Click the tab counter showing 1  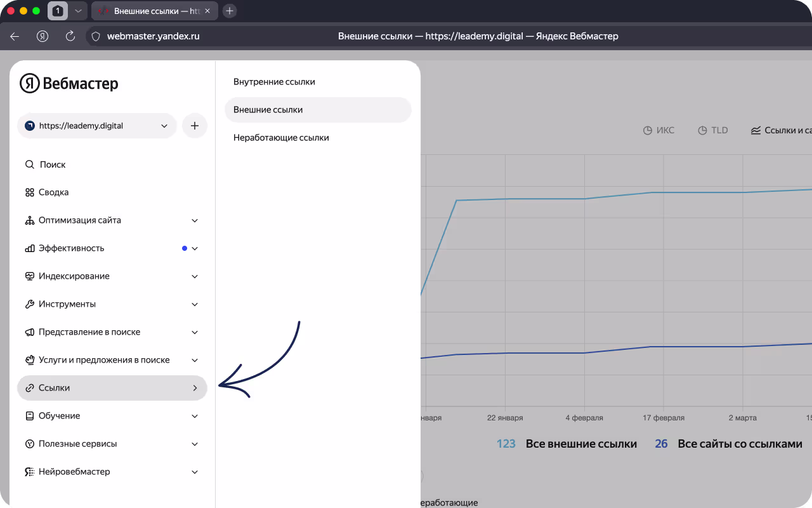(58, 11)
